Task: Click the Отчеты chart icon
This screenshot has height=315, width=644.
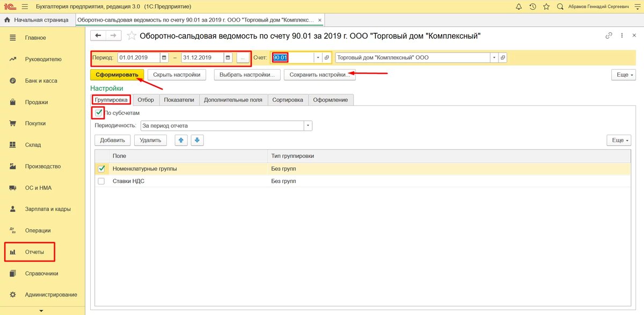Action: coord(12,252)
